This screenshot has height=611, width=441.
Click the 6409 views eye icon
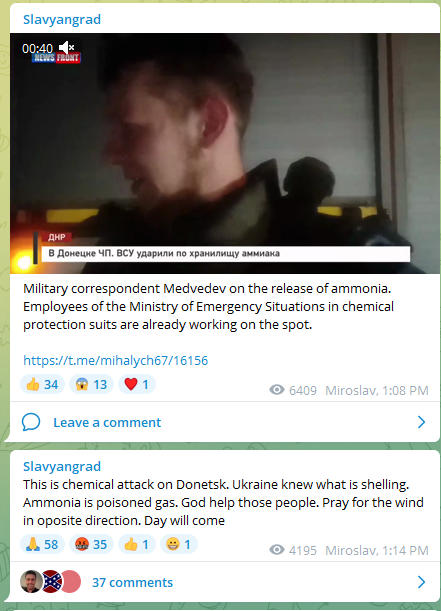coord(277,390)
